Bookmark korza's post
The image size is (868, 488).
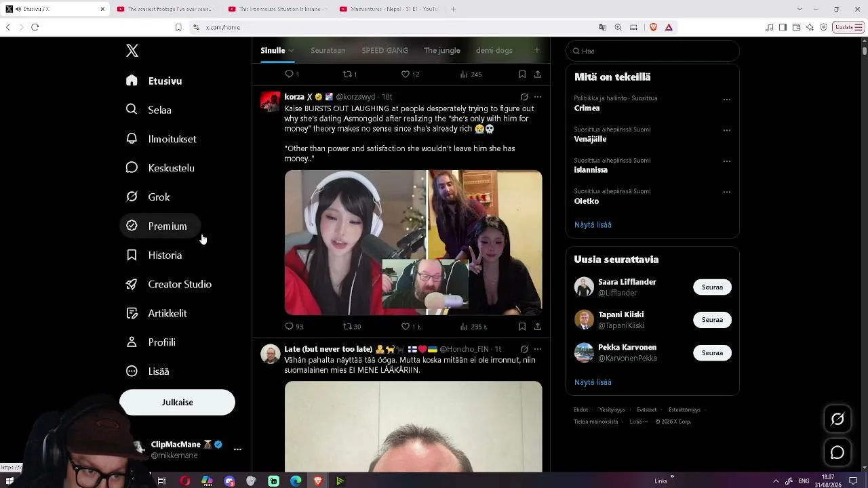point(522,327)
